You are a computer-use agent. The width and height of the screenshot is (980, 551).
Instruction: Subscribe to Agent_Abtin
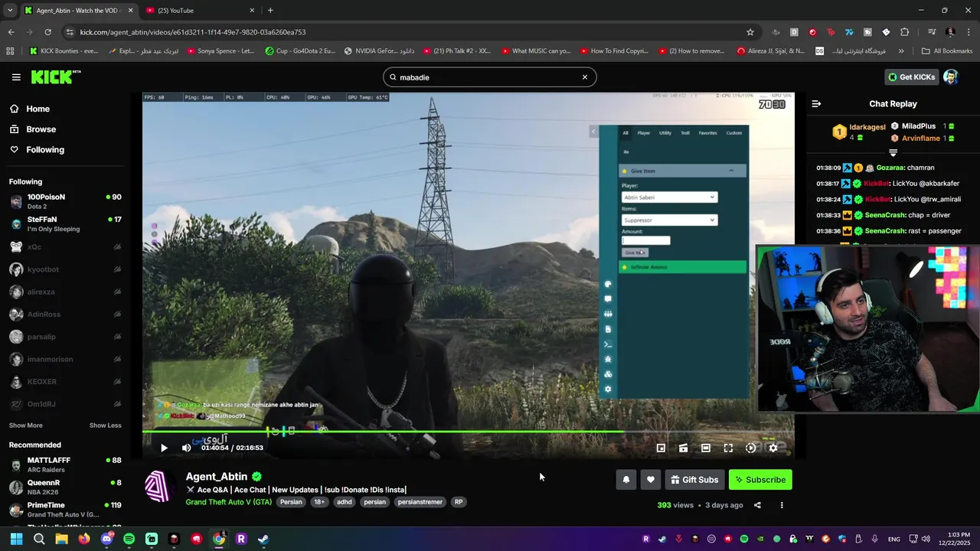pos(760,480)
